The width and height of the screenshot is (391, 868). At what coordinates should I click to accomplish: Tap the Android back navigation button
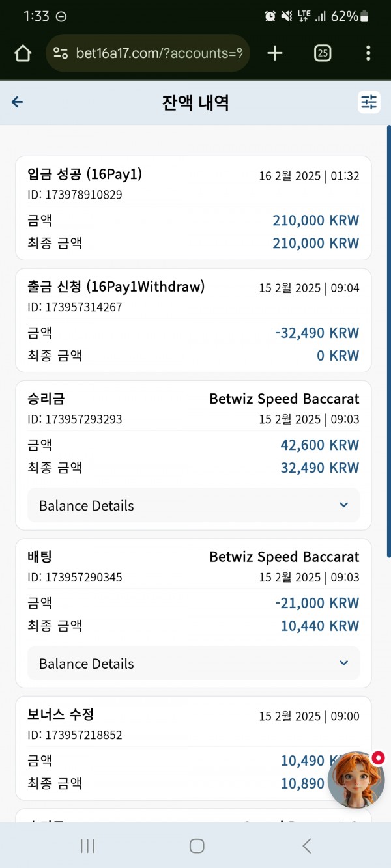pos(307,845)
